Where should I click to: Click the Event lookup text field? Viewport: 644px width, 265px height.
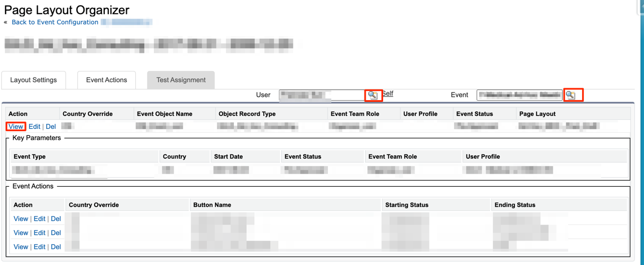tap(519, 95)
